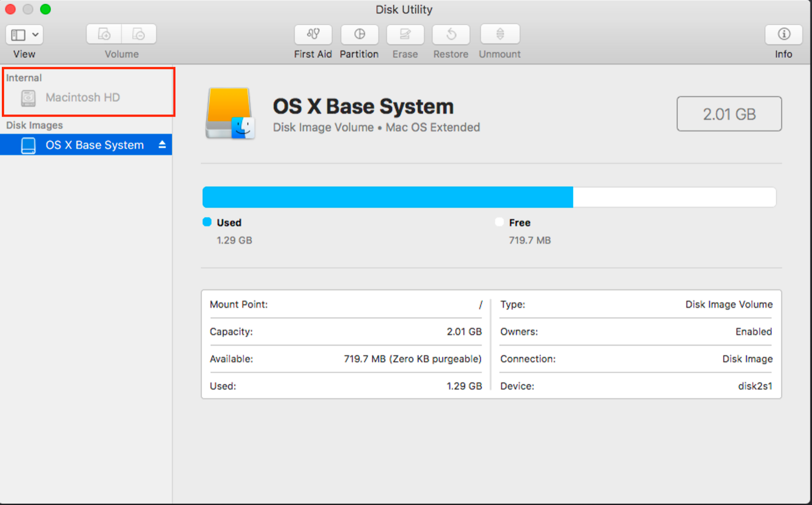Click the disk2s1 device value

755,386
